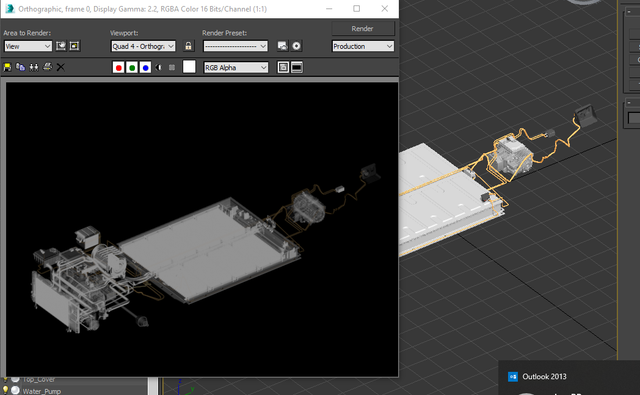Copy the rendered image to clipboard

(x=20, y=67)
